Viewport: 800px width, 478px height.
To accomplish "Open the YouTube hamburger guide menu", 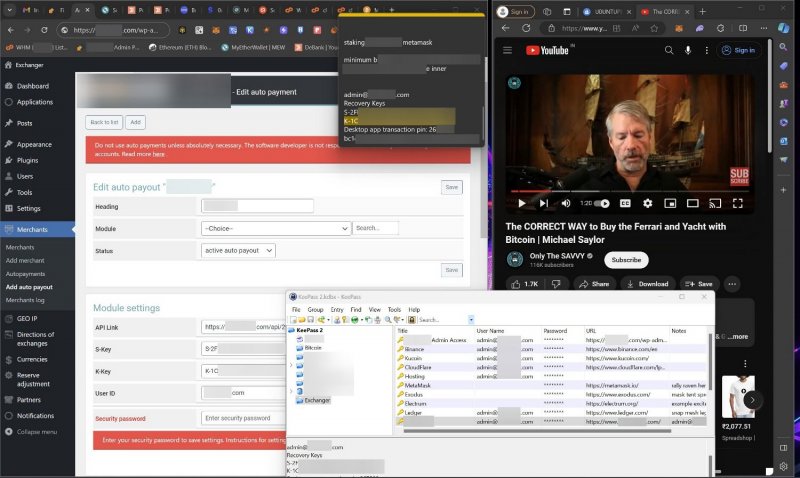I will (507, 50).
